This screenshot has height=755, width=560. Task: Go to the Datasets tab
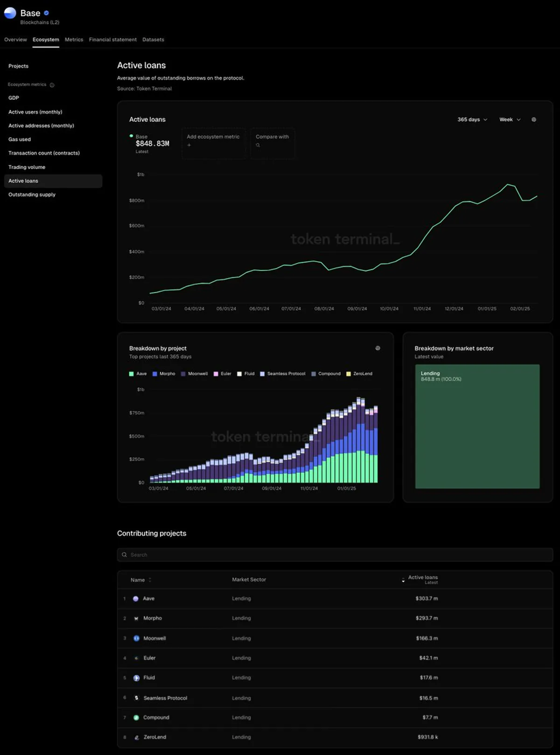point(153,40)
